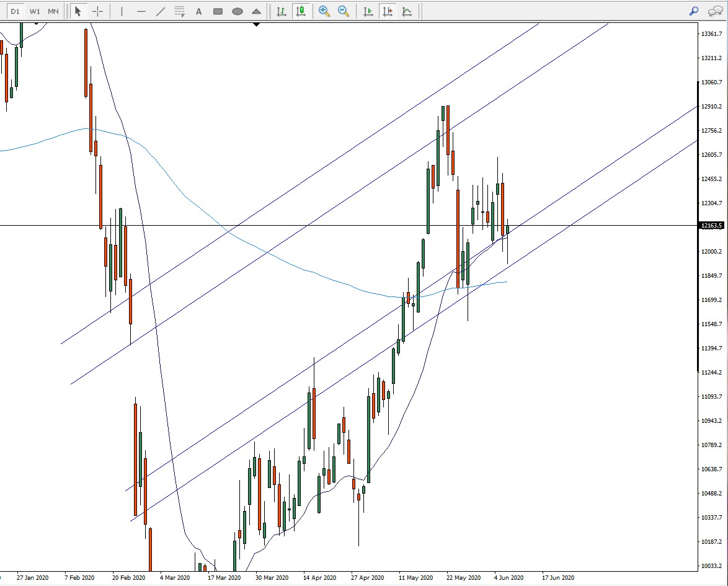
Task: Click date label 11 May 2020
Action: 416,578
